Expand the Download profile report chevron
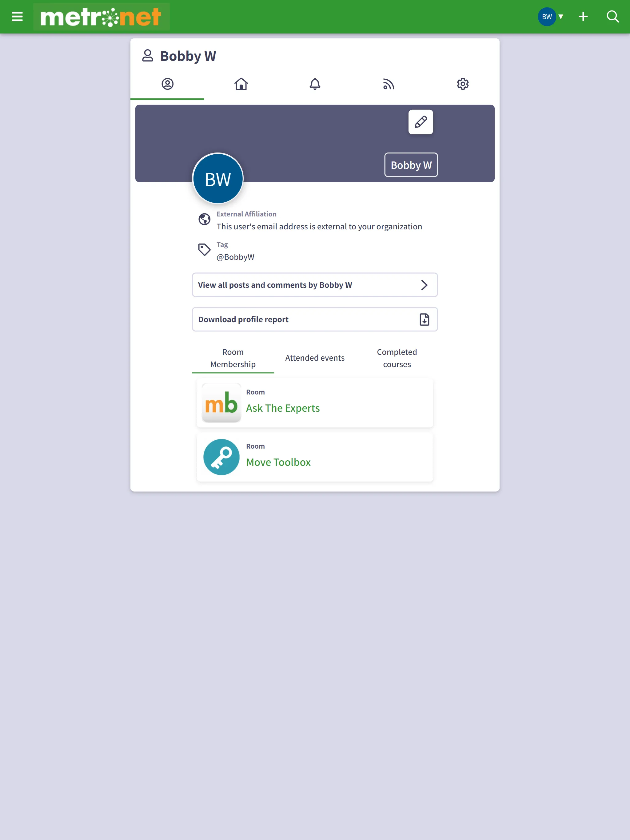The height and width of the screenshot is (840, 630). pos(424,319)
